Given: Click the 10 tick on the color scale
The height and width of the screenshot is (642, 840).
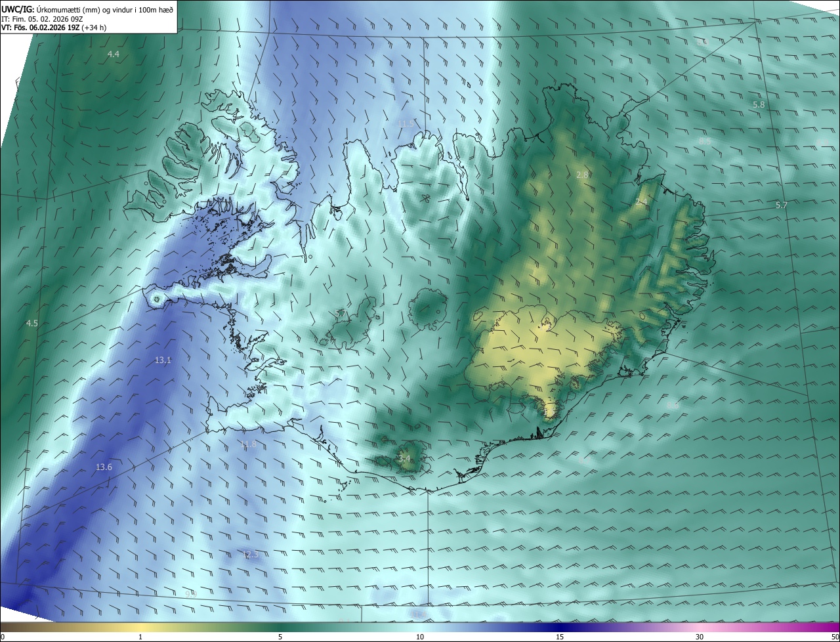Looking at the screenshot, I should [x=420, y=637].
